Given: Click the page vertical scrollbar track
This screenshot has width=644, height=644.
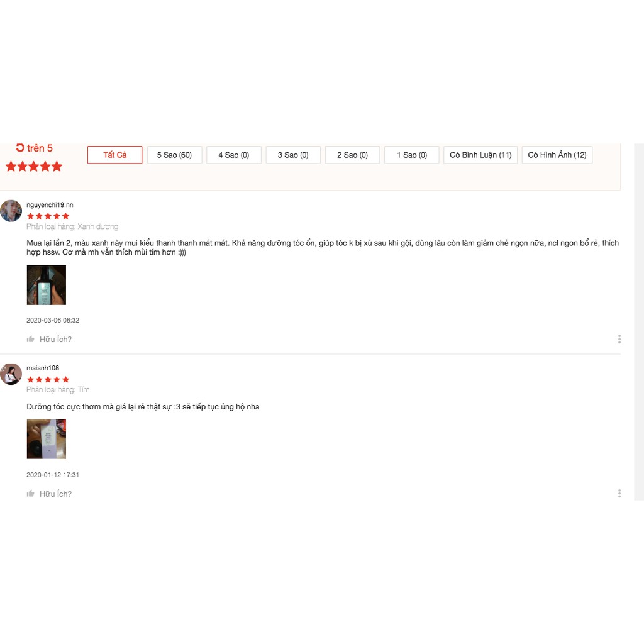Looking at the screenshot, I should [639, 321].
